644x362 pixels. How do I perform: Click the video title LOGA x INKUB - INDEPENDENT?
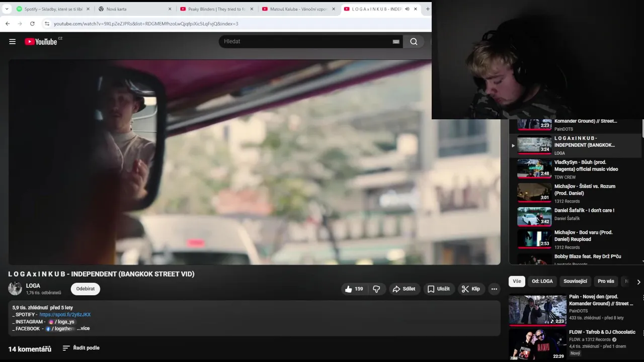tap(101, 274)
